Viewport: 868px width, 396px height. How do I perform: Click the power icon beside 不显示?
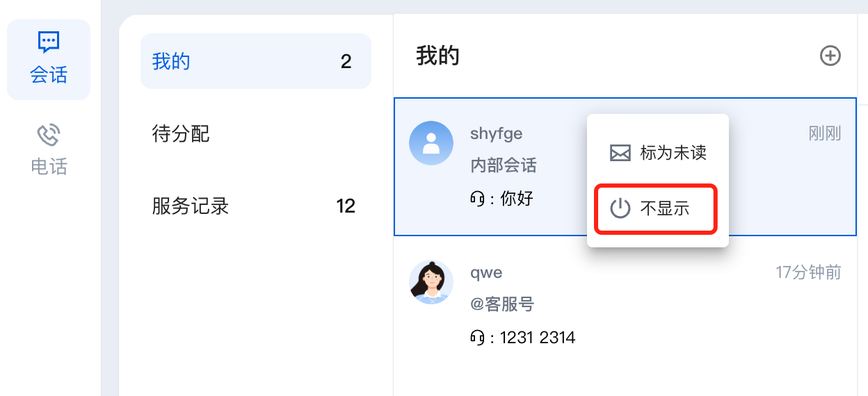[x=620, y=208]
